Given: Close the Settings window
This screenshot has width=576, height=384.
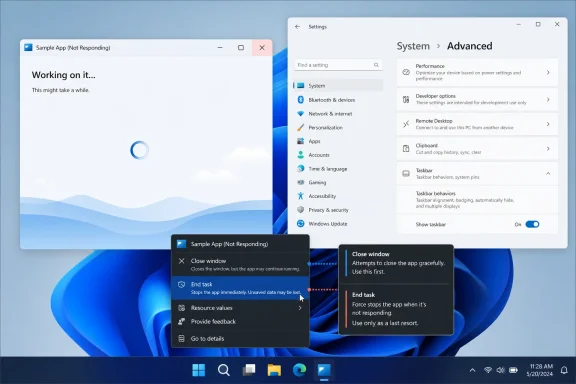Looking at the screenshot, I should click(557, 24).
